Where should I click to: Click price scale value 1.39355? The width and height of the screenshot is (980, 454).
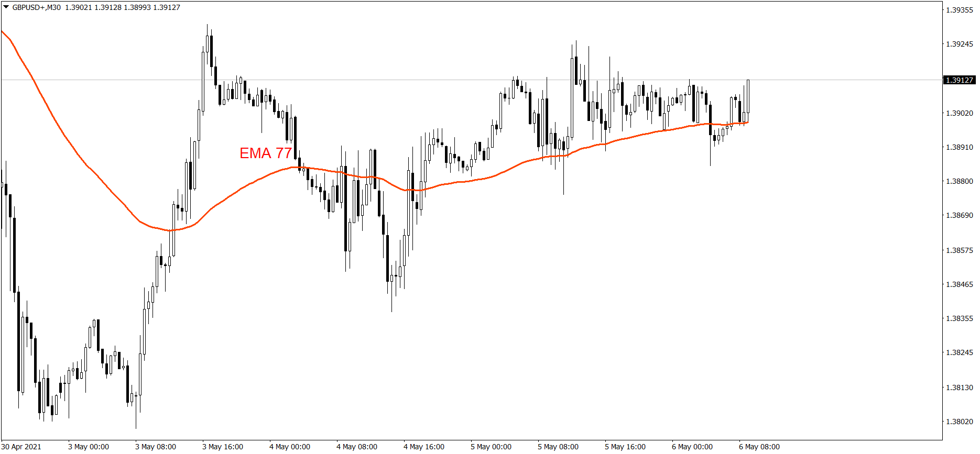pyautogui.click(x=960, y=10)
